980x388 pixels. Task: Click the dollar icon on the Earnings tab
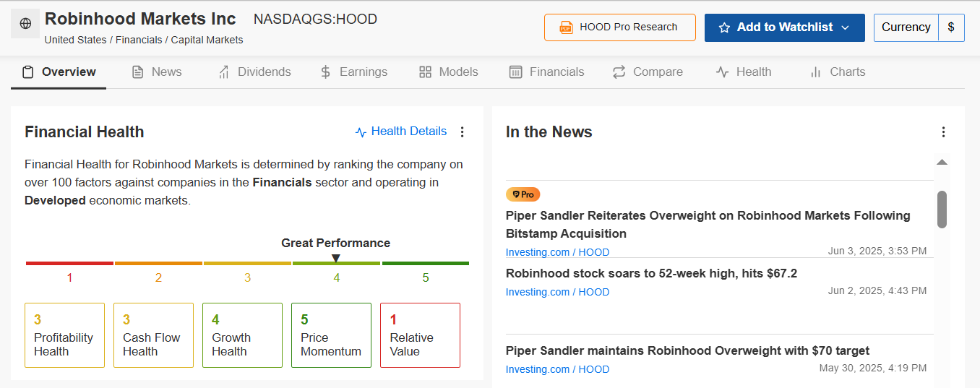[326, 72]
